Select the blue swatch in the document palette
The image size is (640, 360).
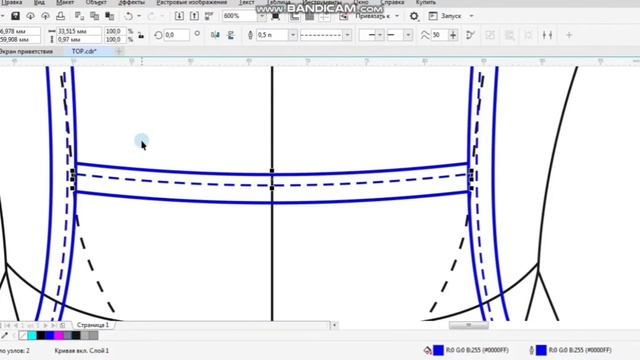click(x=49, y=336)
